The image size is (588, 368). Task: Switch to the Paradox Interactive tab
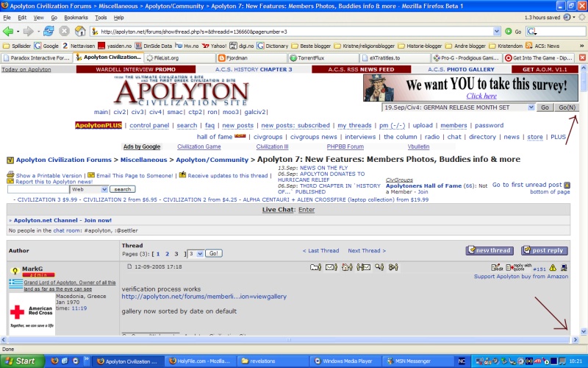(x=37, y=58)
